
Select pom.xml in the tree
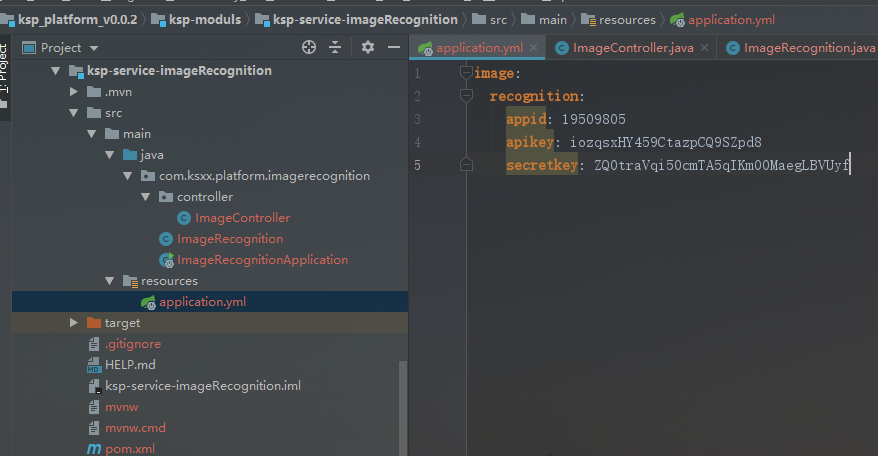tap(130, 449)
